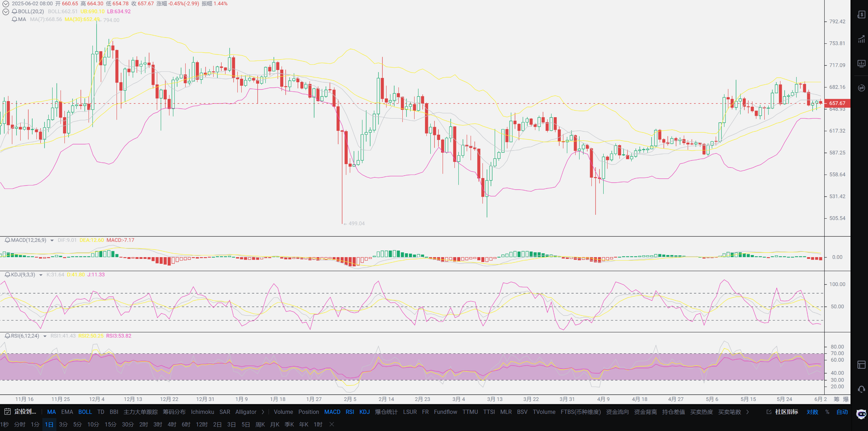This screenshot has height=431, width=868.
Task: Enable the Ichimoku indicator
Action: [202, 412]
